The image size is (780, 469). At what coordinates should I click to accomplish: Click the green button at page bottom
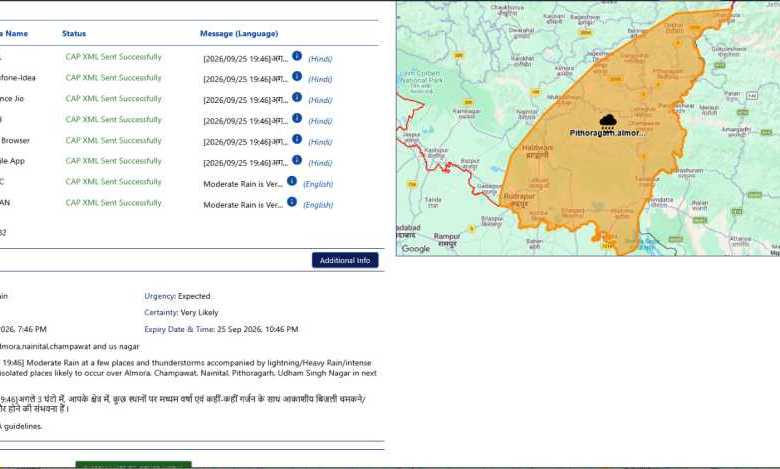pos(133,465)
